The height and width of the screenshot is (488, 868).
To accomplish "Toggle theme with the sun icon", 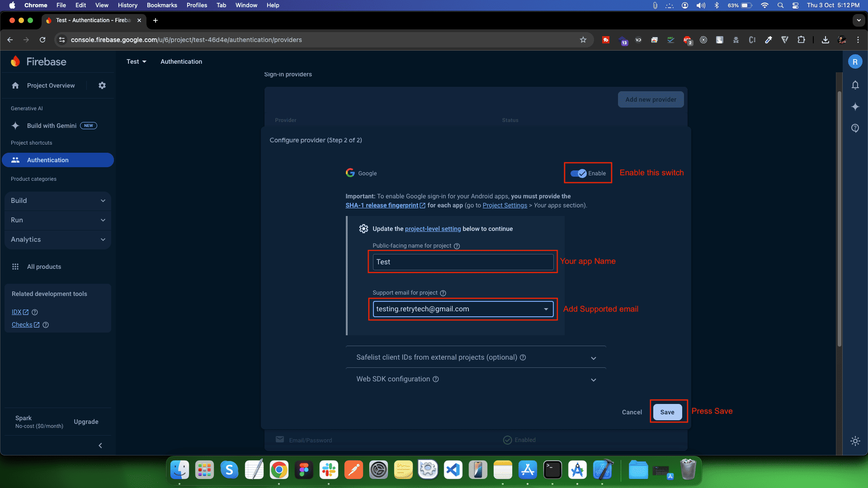I will [x=855, y=441].
